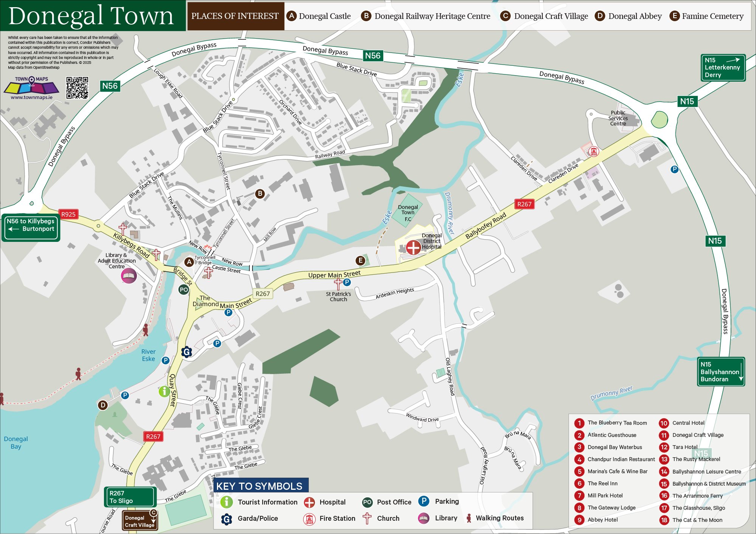756x534 pixels.
Task: Click the QR code image
Action: point(77,88)
